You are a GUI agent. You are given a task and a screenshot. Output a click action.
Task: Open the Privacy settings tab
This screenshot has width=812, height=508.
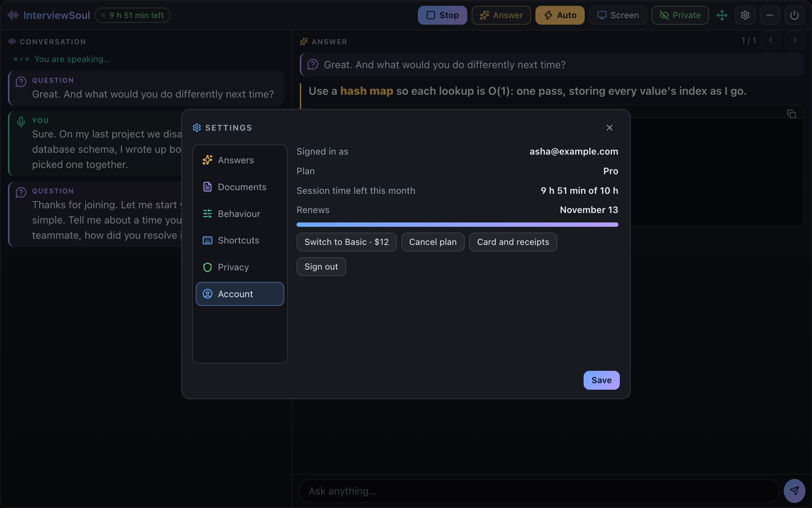click(x=240, y=267)
